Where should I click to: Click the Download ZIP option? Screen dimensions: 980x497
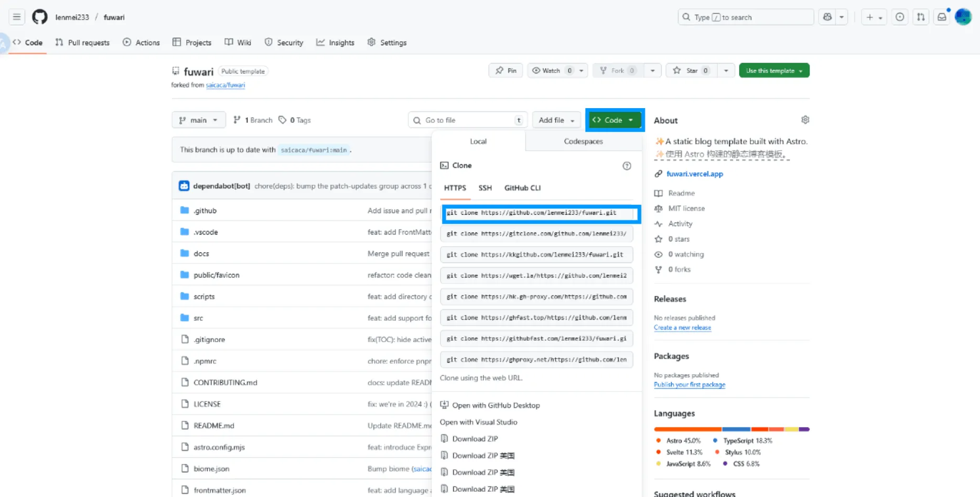[475, 439]
